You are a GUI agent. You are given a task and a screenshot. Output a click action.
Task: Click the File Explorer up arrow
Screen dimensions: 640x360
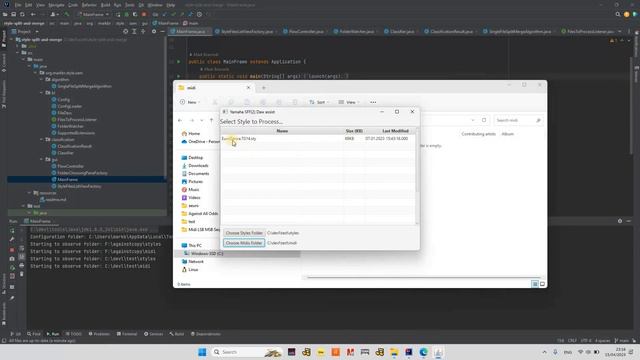(211, 120)
